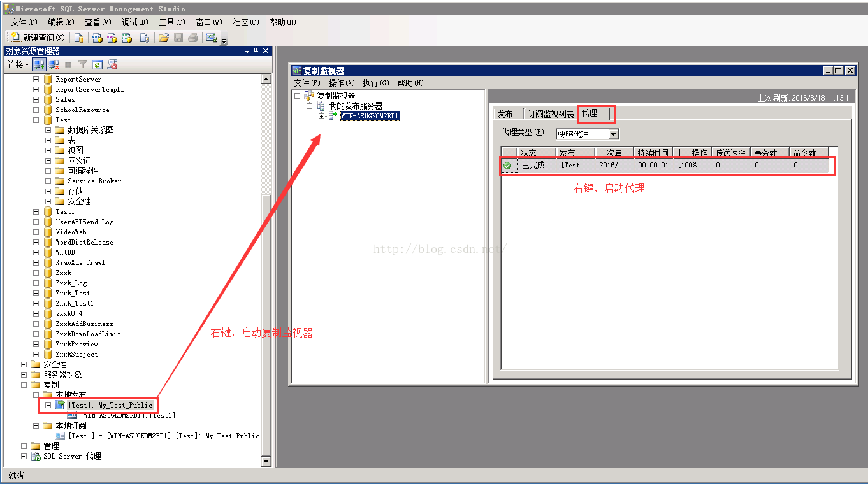The height and width of the screenshot is (484, 868).
Task: Click the Filter funnel icon
Action: 83,64
